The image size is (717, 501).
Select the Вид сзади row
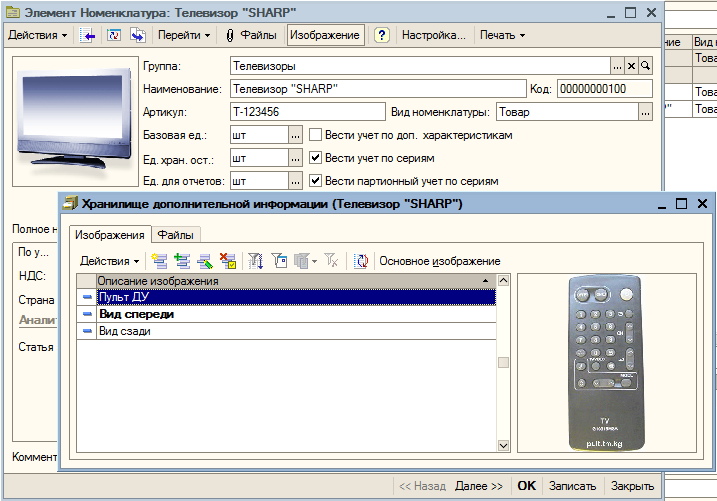tap(296, 331)
